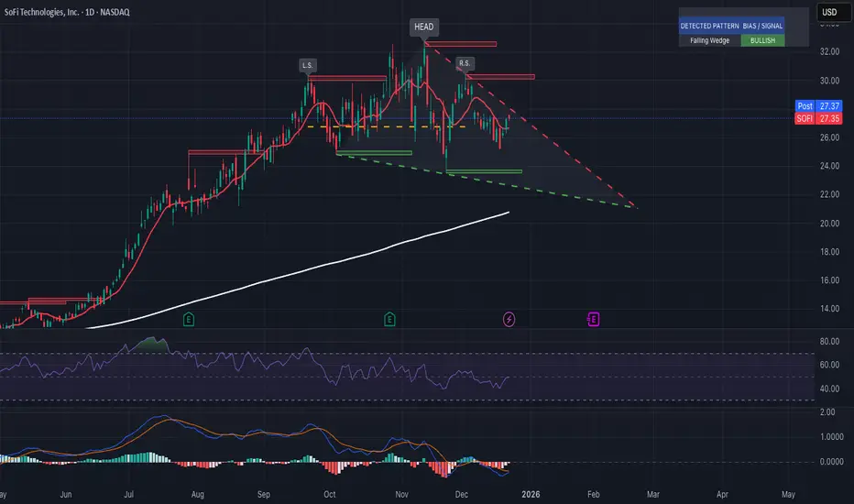This screenshot has width=854, height=504.
Task: Click the Jun label on time axis
Action: [x=66, y=494]
